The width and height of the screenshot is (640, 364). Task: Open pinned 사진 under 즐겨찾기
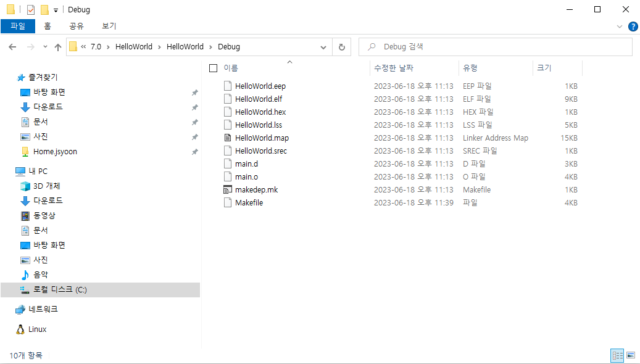coord(40,136)
